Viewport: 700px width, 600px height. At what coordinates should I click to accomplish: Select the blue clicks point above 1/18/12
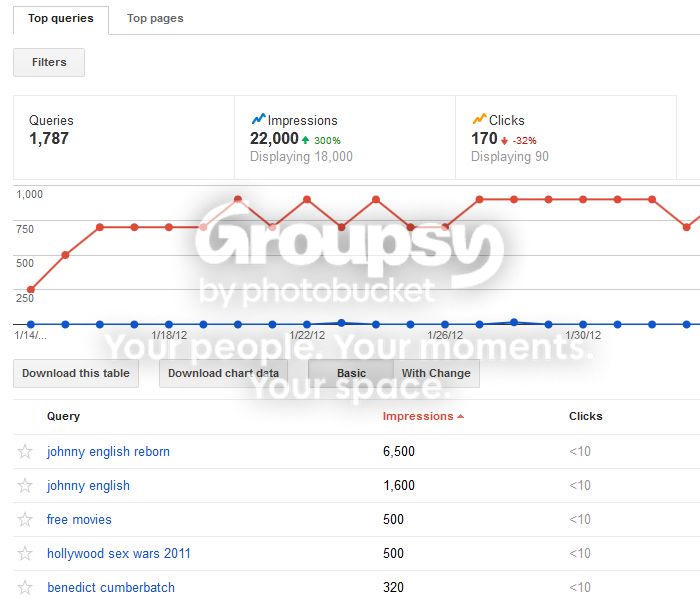coord(169,325)
